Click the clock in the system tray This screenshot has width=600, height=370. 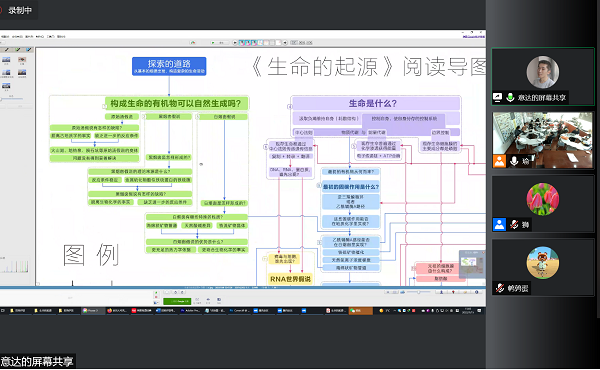point(468,311)
